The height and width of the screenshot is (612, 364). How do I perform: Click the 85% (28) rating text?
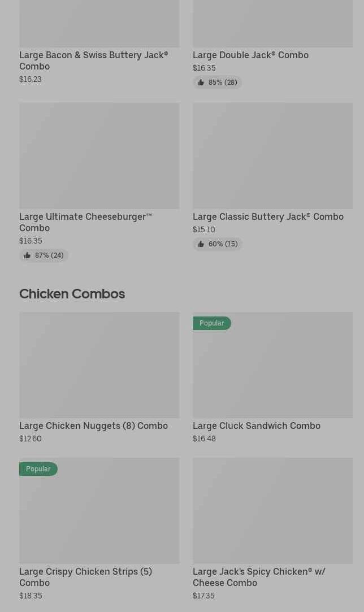pyautogui.click(x=223, y=83)
